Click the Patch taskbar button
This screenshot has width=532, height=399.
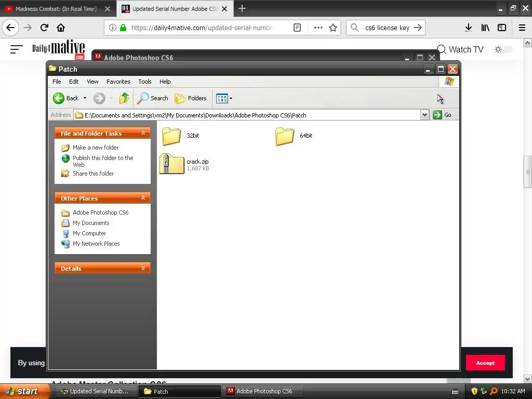coord(179,392)
